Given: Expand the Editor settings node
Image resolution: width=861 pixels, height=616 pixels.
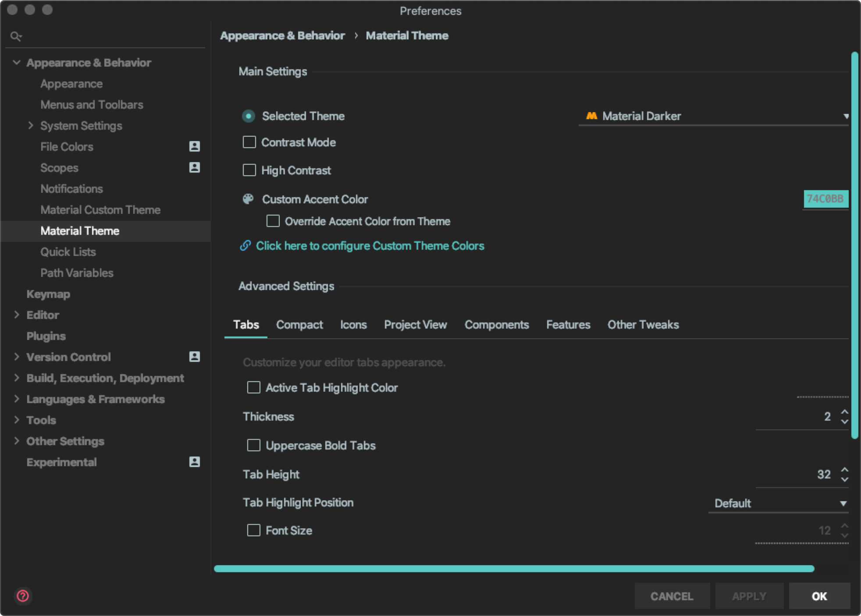Looking at the screenshot, I should pos(17,315).
